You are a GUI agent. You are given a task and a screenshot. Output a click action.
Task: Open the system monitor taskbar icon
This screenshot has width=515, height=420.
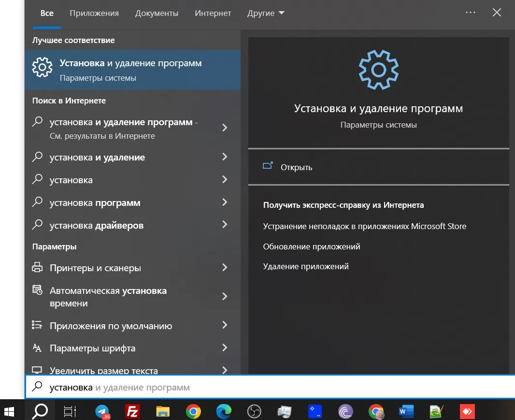point(285,411)
